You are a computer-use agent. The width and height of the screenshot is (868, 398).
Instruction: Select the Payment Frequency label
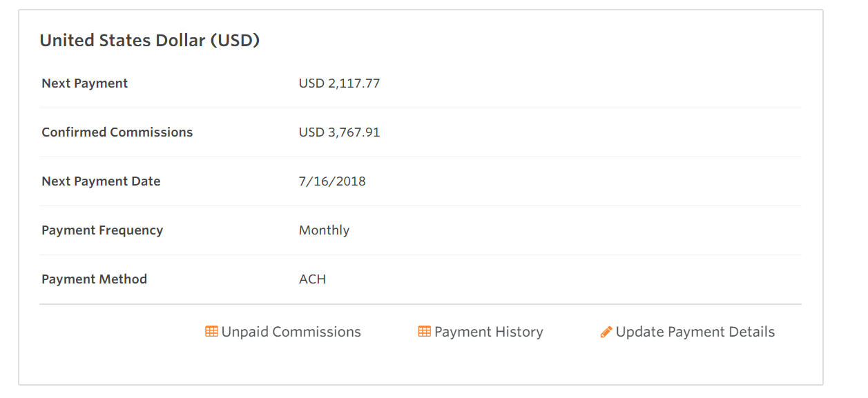click(102, 230)
